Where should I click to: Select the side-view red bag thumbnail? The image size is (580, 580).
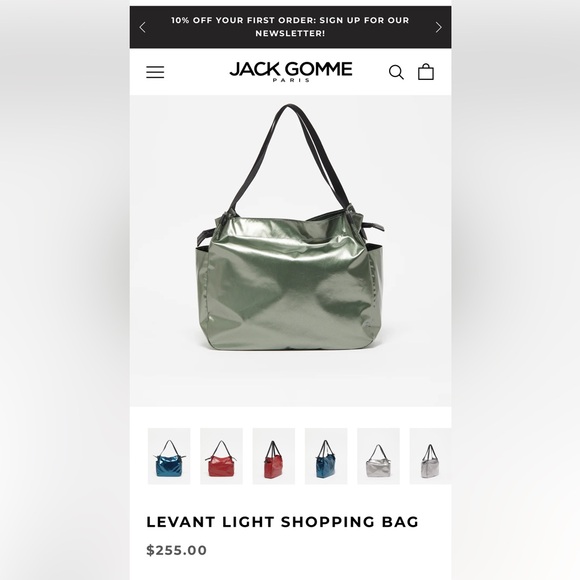coord(274,456)
